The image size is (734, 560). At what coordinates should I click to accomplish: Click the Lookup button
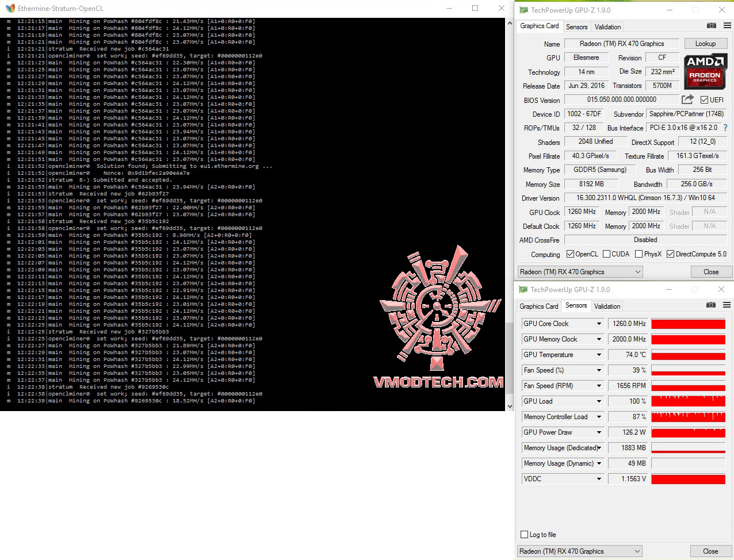[x=705, y=44]
